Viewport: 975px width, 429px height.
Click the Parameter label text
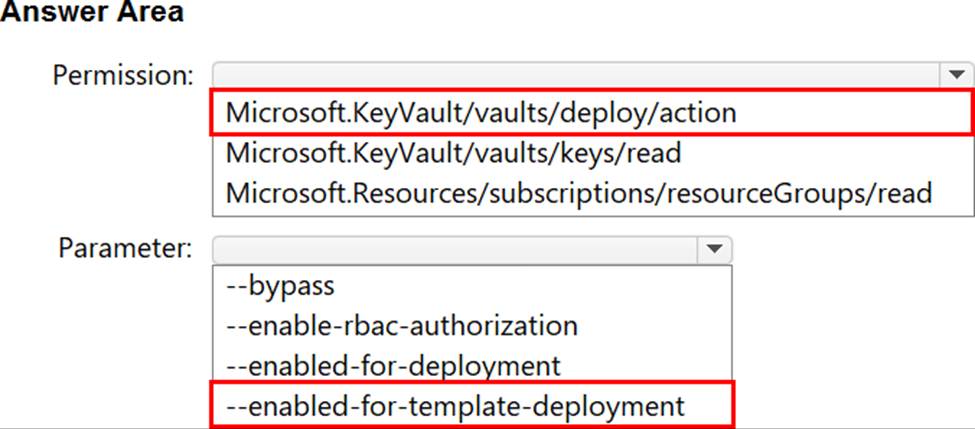point(123,249)
